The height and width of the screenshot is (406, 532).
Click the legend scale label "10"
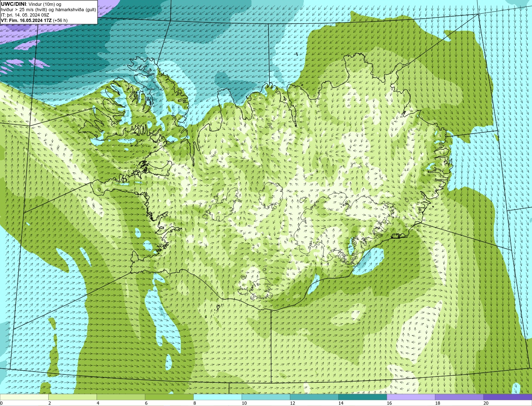click(244, 403)
